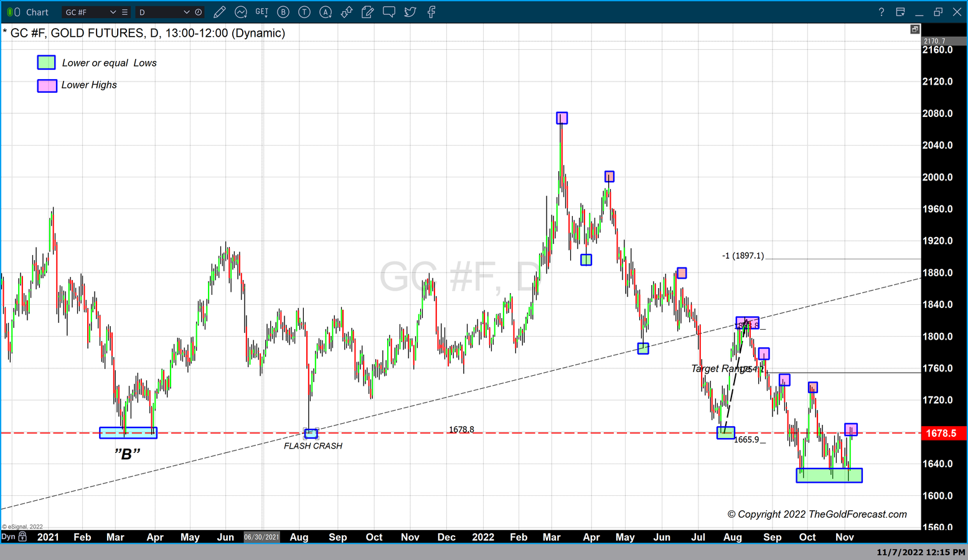Viewport: 968px width, 560px height.
Task: Toggle the Dyn lock icon
Action: pyautogui.click(x=22, y=536)
